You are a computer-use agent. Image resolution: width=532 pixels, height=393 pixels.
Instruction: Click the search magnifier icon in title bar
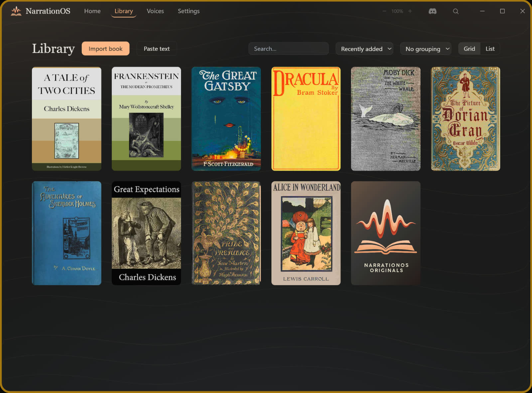pos(456,11)
